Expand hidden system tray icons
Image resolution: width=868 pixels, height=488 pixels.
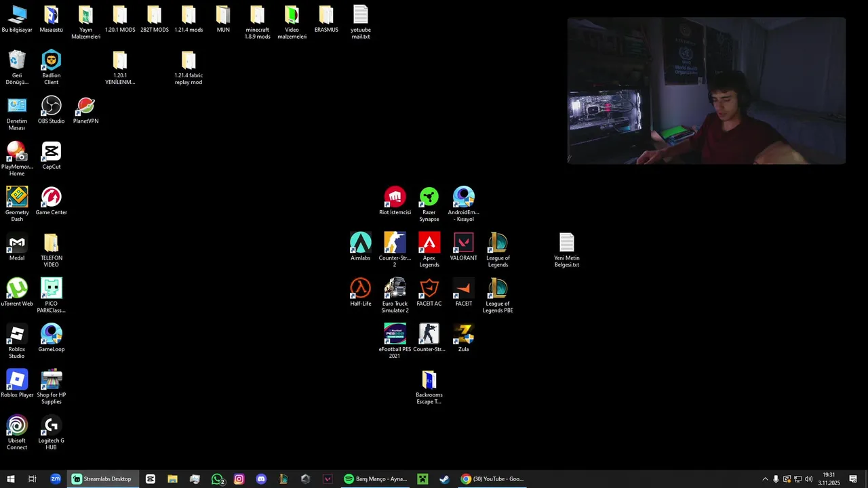click(x=765, y=479)
